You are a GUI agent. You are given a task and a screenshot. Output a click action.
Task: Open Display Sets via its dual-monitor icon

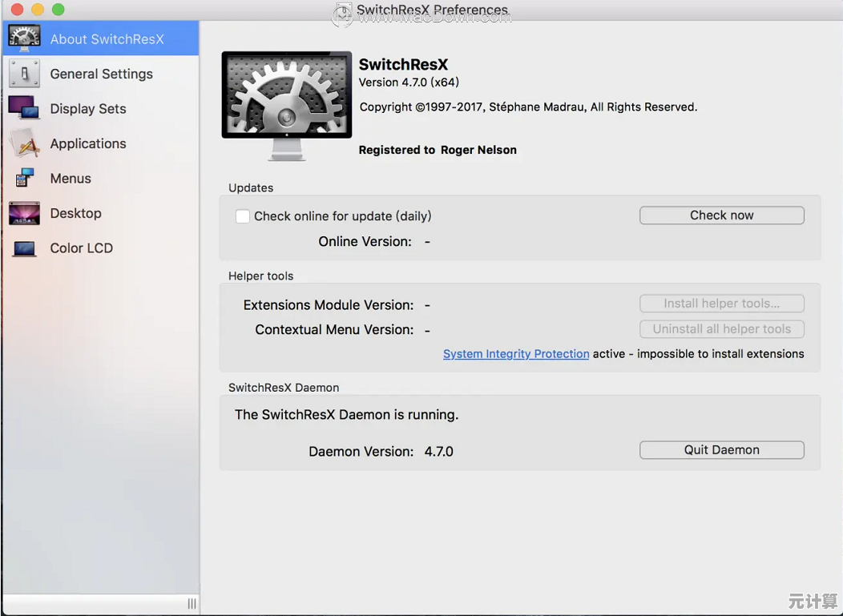point(24,108)
